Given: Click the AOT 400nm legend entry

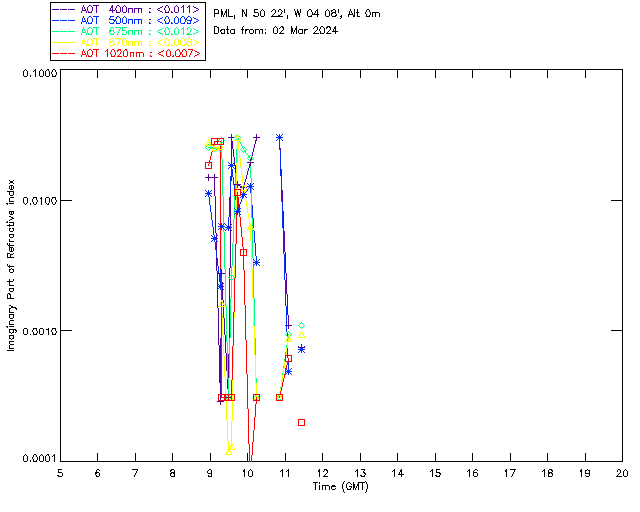Looking at the screenshot, I should (127, 9).
